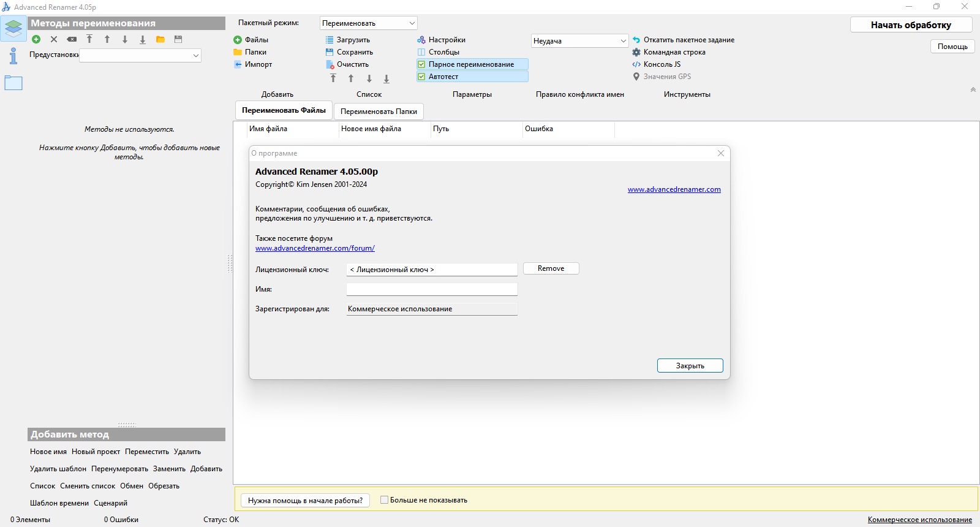Open the Столбцы columns option
Screen dimensions: 980x527
coord(439,52)
